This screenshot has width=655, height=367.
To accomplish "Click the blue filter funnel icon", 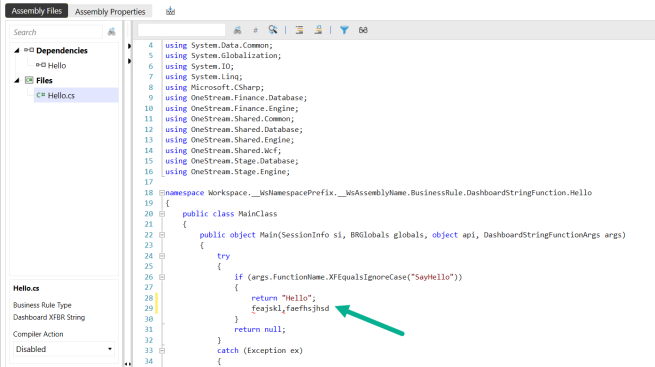I will click(x=344, y=30).
